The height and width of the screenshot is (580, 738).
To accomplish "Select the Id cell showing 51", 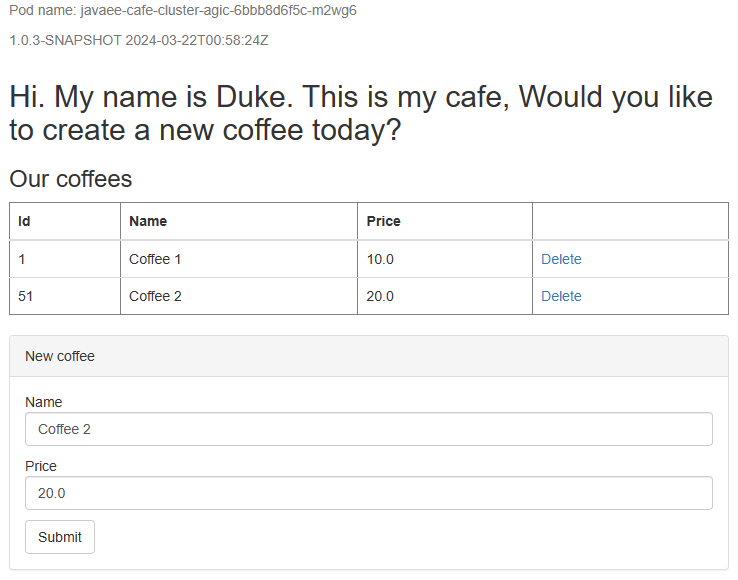I will click(x=26, y=296).
